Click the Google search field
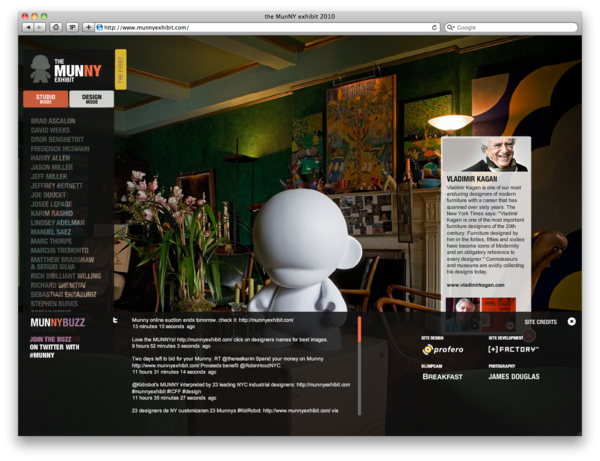The width and height of the screenshot is (600, 461). click(511, 28)
